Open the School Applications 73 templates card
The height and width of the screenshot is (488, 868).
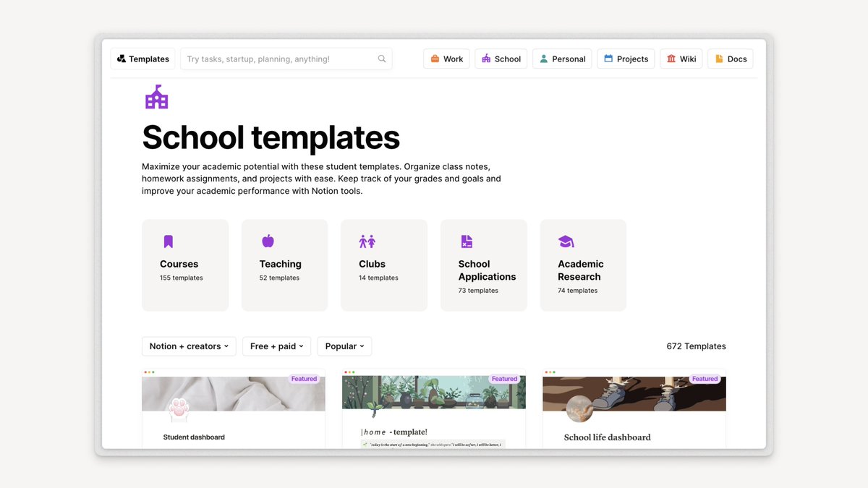484,265
